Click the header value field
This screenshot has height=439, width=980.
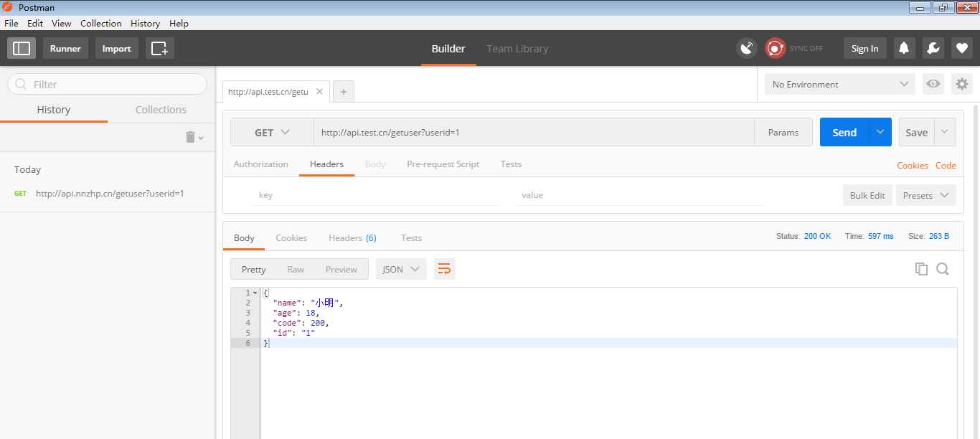[x=640, y=195]
